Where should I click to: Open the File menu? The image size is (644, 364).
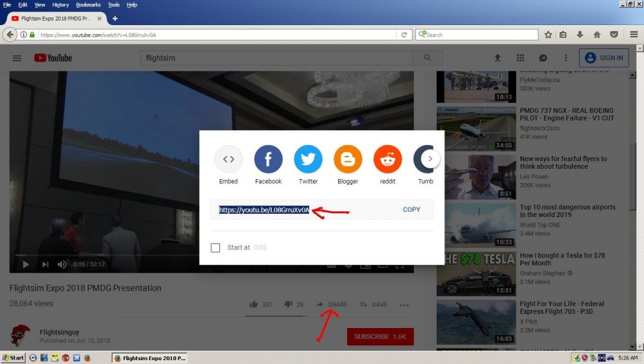(7, 5)
